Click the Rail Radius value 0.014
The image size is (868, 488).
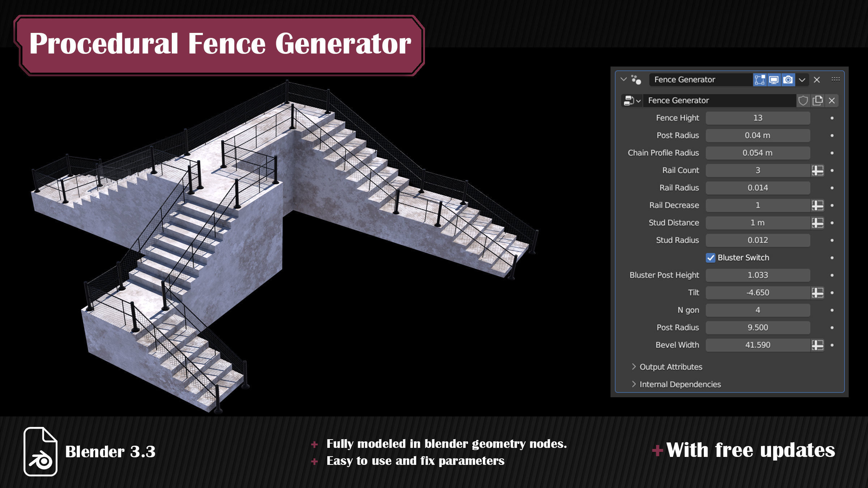(758, 188)
